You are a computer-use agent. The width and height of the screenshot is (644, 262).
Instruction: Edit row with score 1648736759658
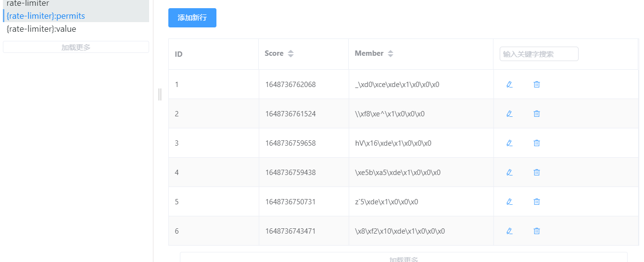[x=509, y=143]
